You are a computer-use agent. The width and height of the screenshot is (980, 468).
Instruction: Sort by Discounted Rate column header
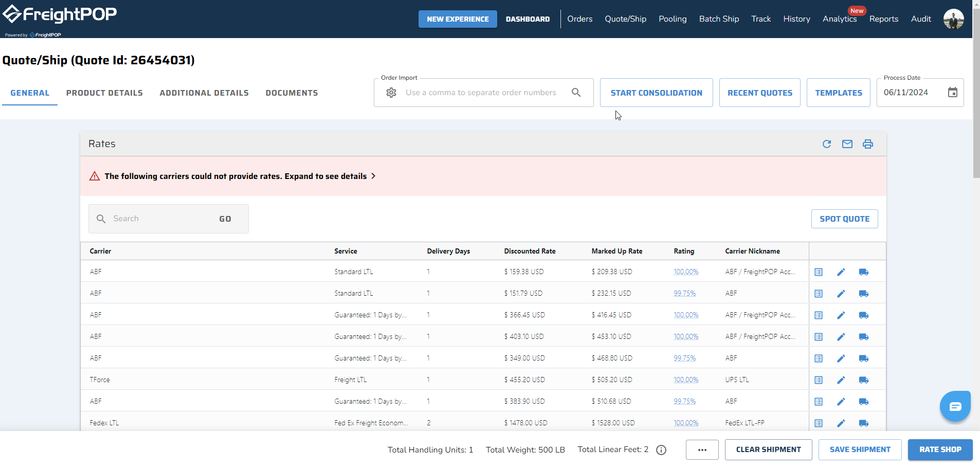(530, 251)
